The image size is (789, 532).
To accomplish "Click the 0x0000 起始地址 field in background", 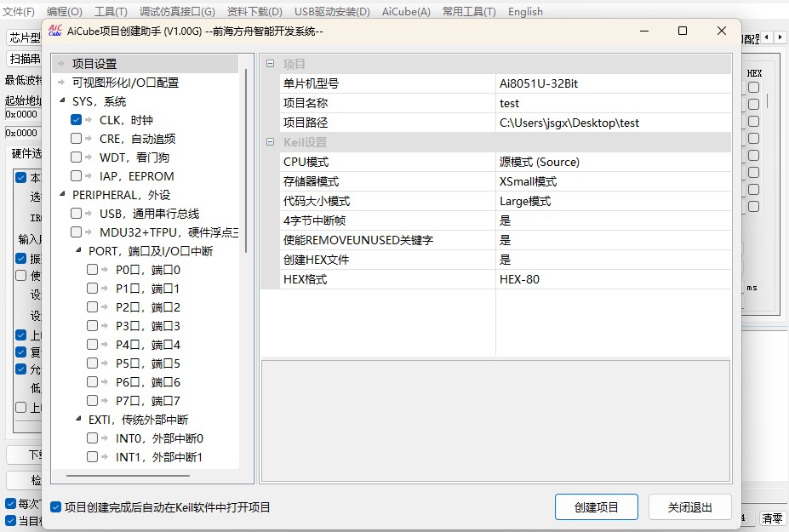I will coord(23,114).
